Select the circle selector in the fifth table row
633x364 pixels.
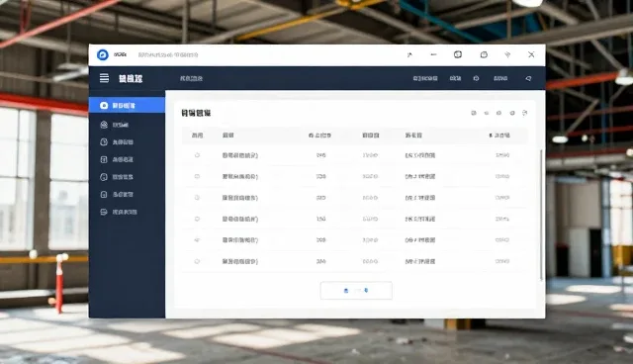(197, 240)
